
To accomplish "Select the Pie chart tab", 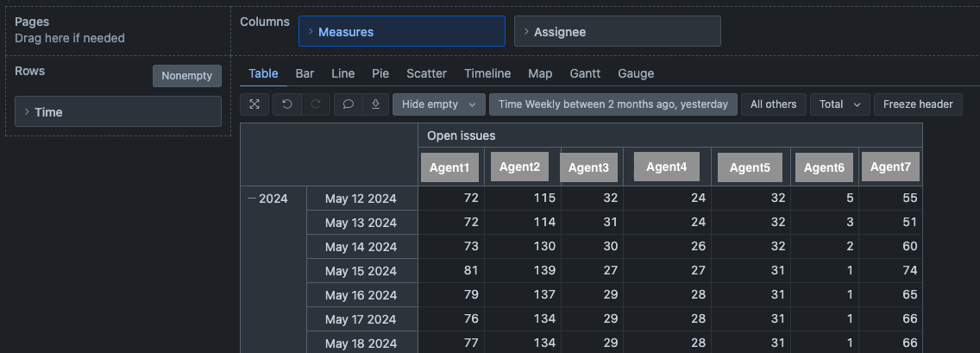I will [x=380, y=73].
